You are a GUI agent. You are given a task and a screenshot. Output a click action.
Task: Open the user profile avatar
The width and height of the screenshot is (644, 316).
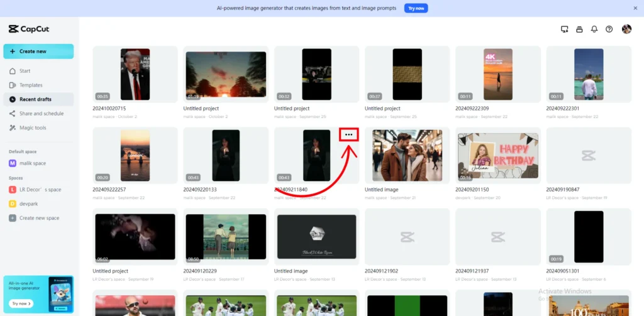pos(626,29)
